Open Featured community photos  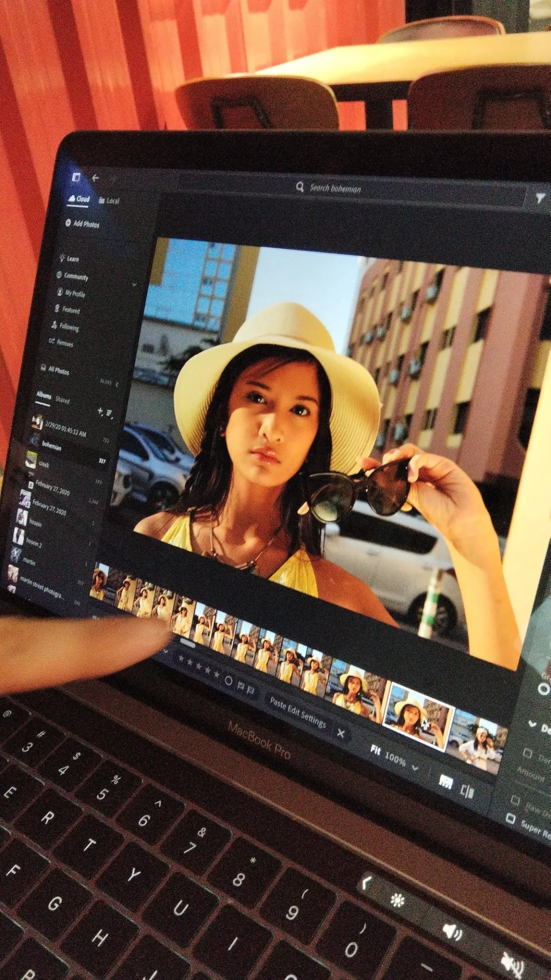tap(67, 310)
